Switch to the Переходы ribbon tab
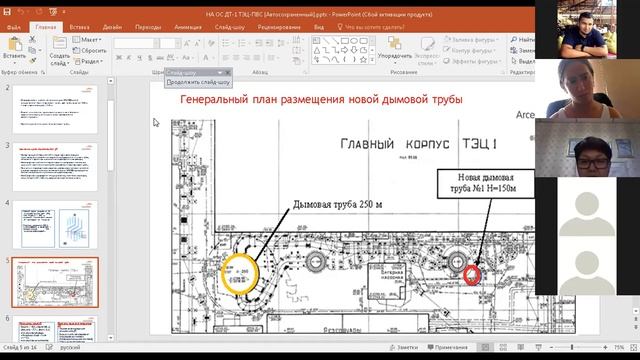The width and height of the screenshot is (640, 360). [x=148, y=27]
